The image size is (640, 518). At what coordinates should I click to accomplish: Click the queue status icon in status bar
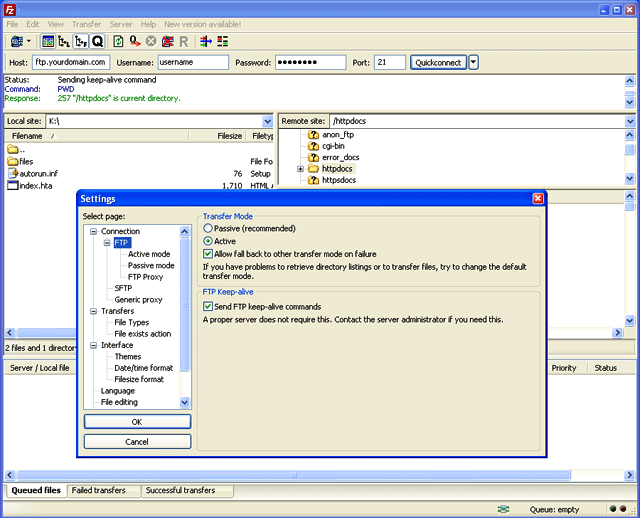[503, 509]
